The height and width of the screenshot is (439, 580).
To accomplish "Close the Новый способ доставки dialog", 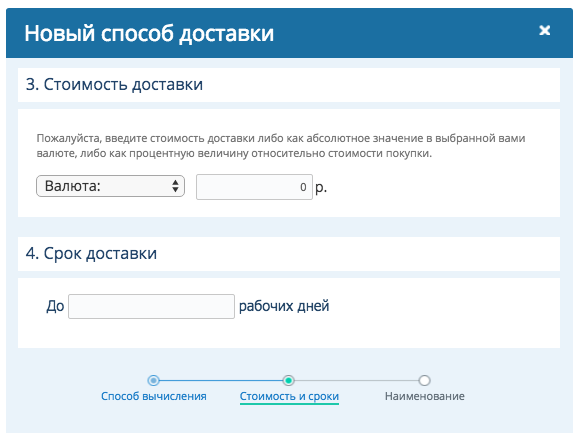I will pos(544,30).
